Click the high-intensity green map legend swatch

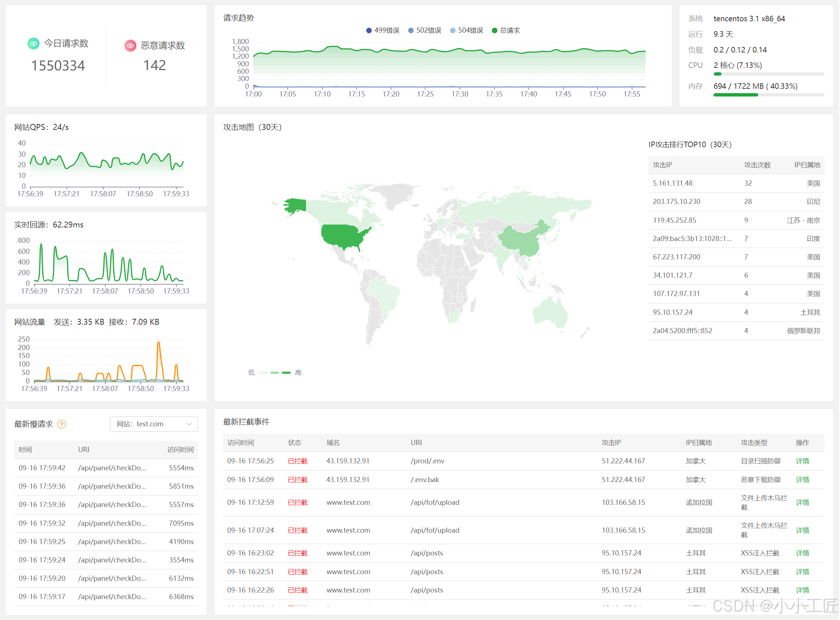coord(286,373)
